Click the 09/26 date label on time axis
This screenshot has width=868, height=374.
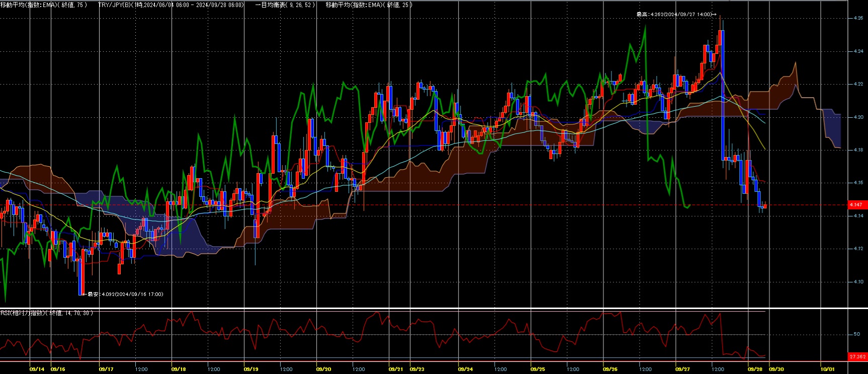click(610, 369)
